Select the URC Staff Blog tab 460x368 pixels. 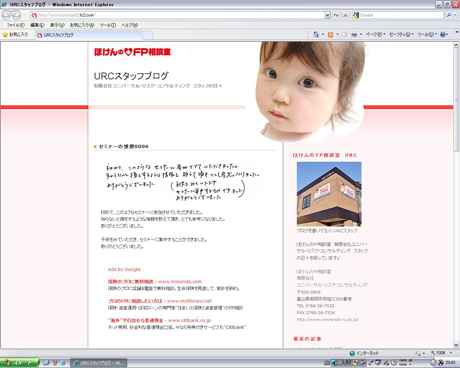pos(89,35)
